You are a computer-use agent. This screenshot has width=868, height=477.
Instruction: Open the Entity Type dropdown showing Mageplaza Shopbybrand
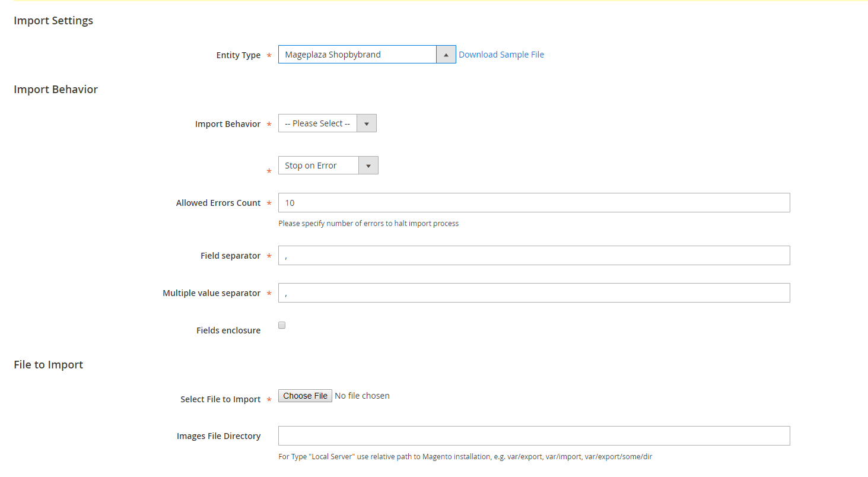point(357,55)
